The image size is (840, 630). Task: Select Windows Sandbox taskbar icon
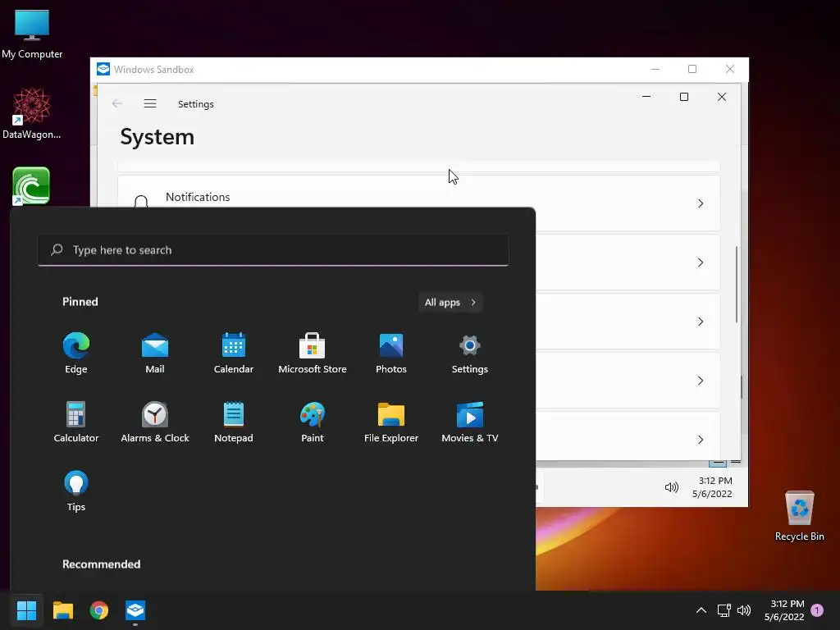tap(135, 609)
